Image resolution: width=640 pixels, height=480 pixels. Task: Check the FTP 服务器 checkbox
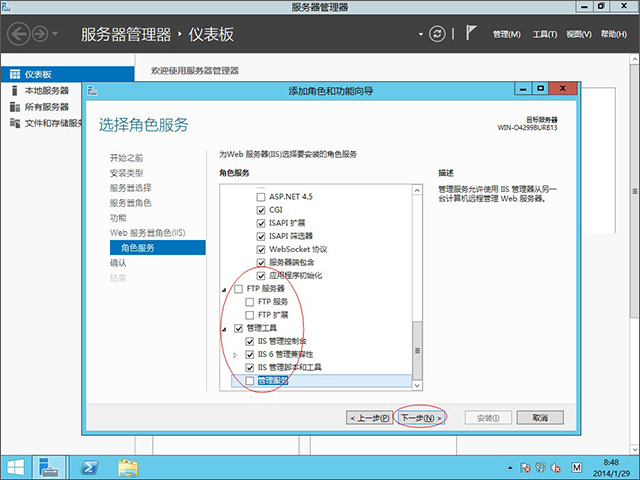(x=238, y=289)
